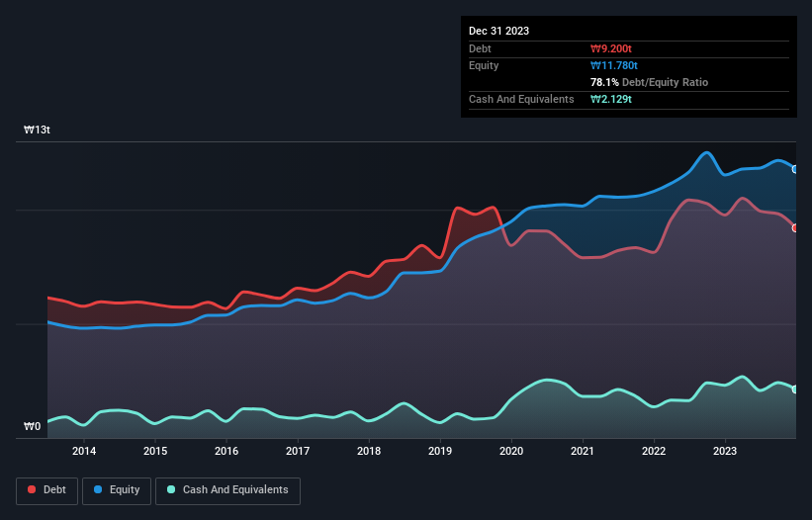Click the 2020 x-axis label
The height and width of the screenshot is (520, 812).
click(511, 451)
